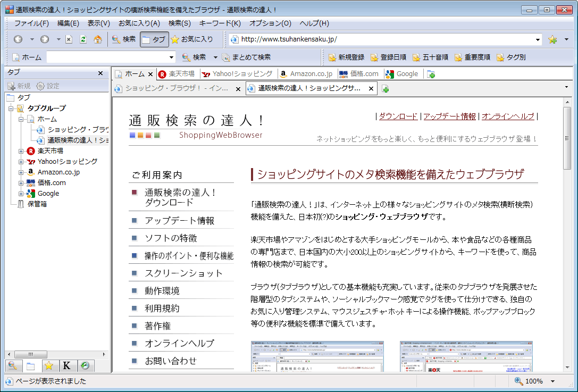Stop loading with the X page icon
This screenshot has width=578, height=392.
[69, 39]
